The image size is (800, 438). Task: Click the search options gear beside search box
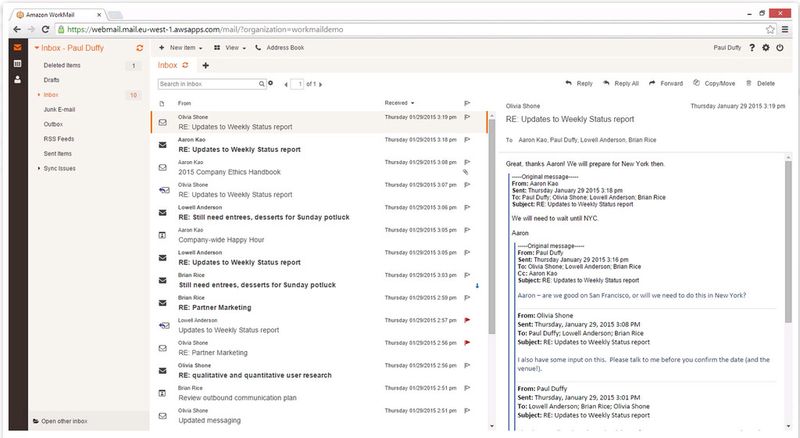(271, 84)
